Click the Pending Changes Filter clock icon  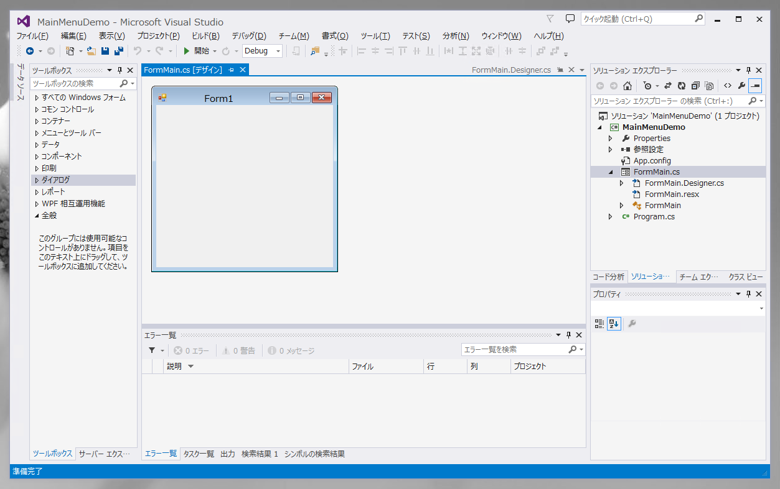[647, 86]
